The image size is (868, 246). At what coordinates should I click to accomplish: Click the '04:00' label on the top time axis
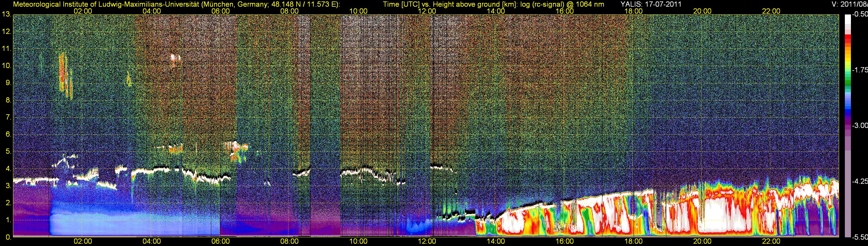[x=152, y=11]
